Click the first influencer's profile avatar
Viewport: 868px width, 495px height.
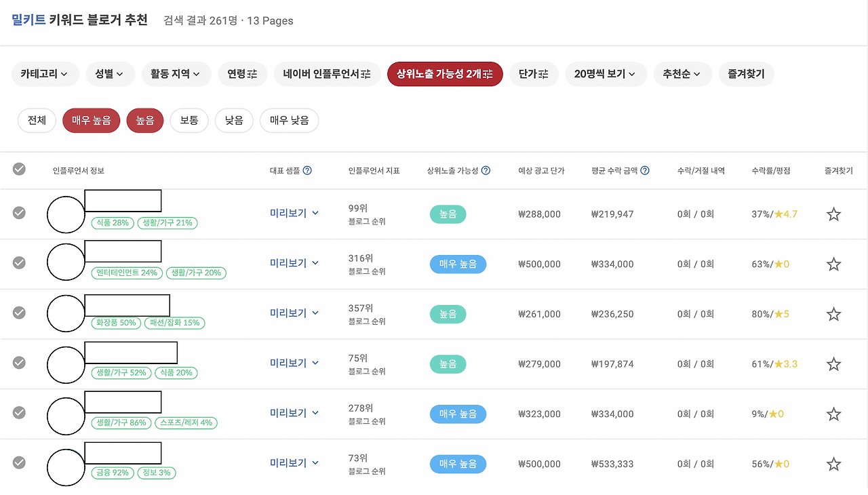(66, 212)
